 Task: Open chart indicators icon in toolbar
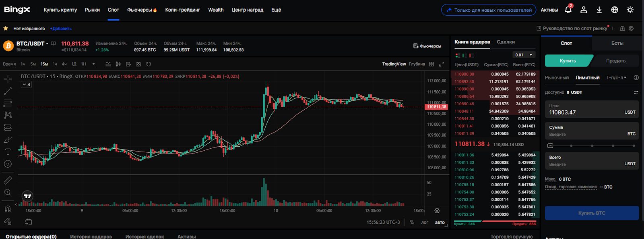pos(108,64)
